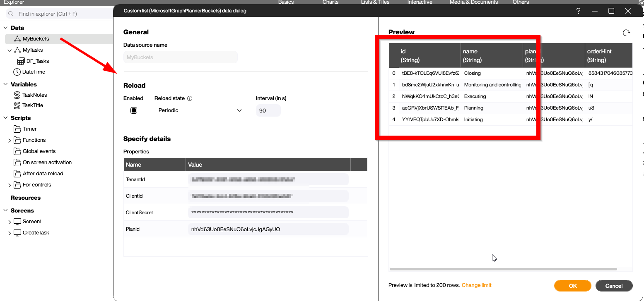Click the Interval seconds field
Image resolution: width=644 pixels, height=301 pixels.
(x=268, y=110)
